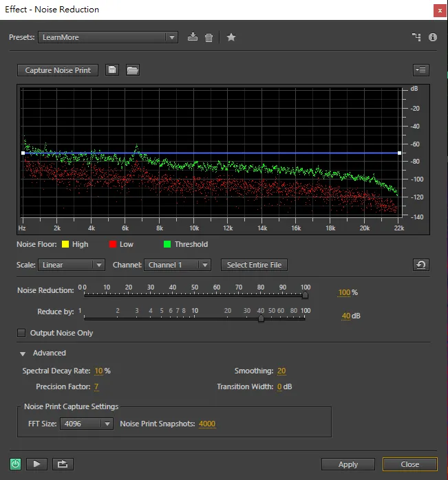The height and width of the screenshot is (480, 448).
Task: Toggle the loop playback button
Action: tap(63, 464)
